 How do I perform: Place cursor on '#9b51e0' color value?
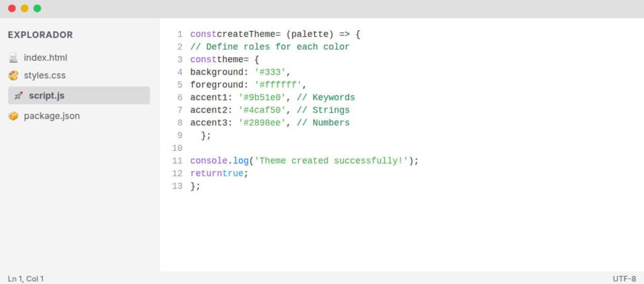point(262,97)
